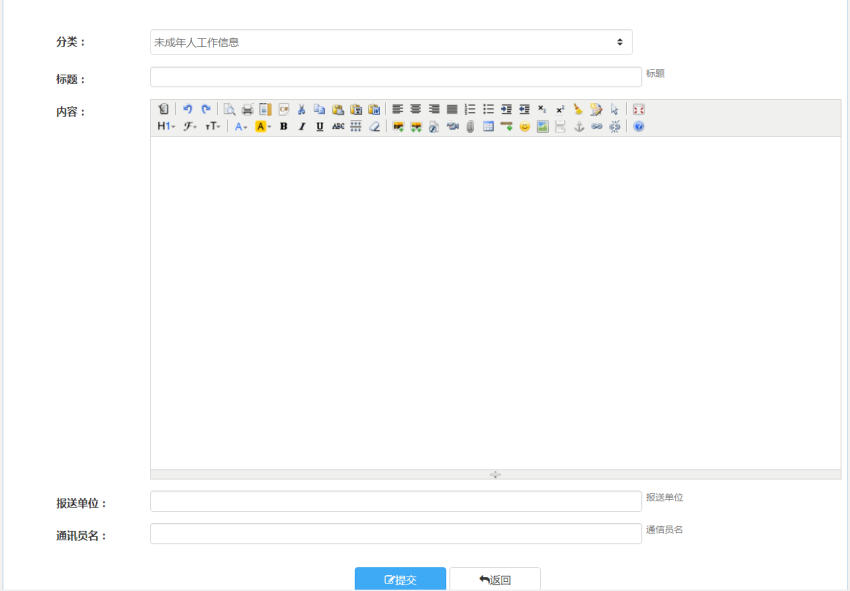Select all content with cursor icon
The width and height of the screenshot is (850, 591).
pos(614,109)
